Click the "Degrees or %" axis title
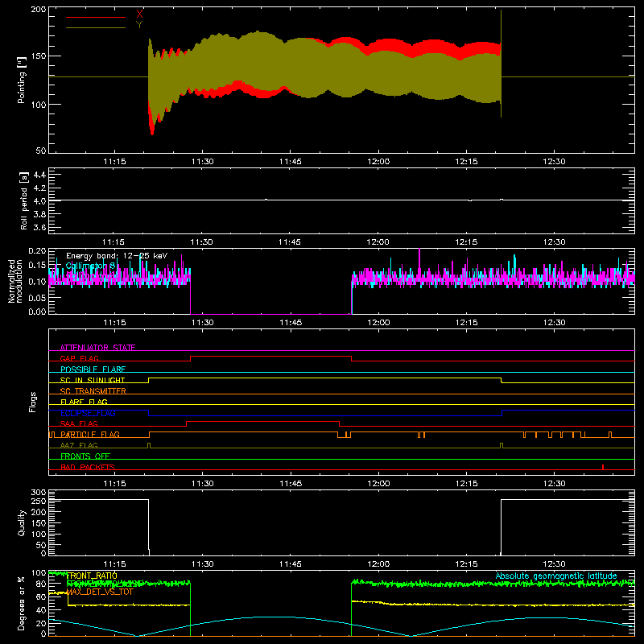Image resolution: width=644 pixels, height=644 pixels. click(x=22, y=604)
